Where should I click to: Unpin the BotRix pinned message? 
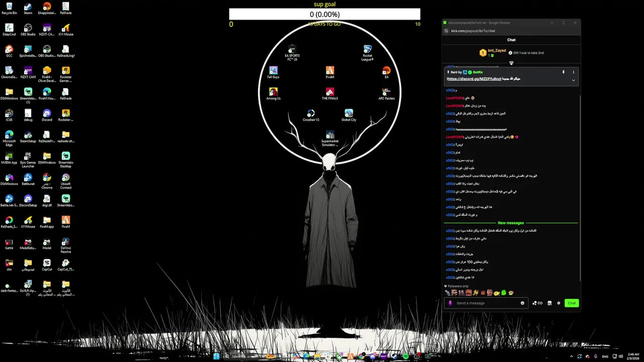click(563, 72)
